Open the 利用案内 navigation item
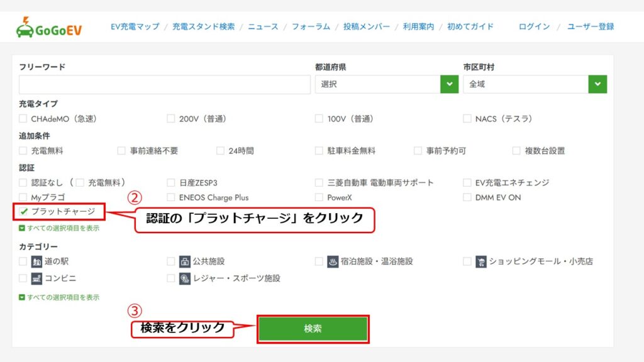This screenshot has width=644, height=362. click(418, 26)
